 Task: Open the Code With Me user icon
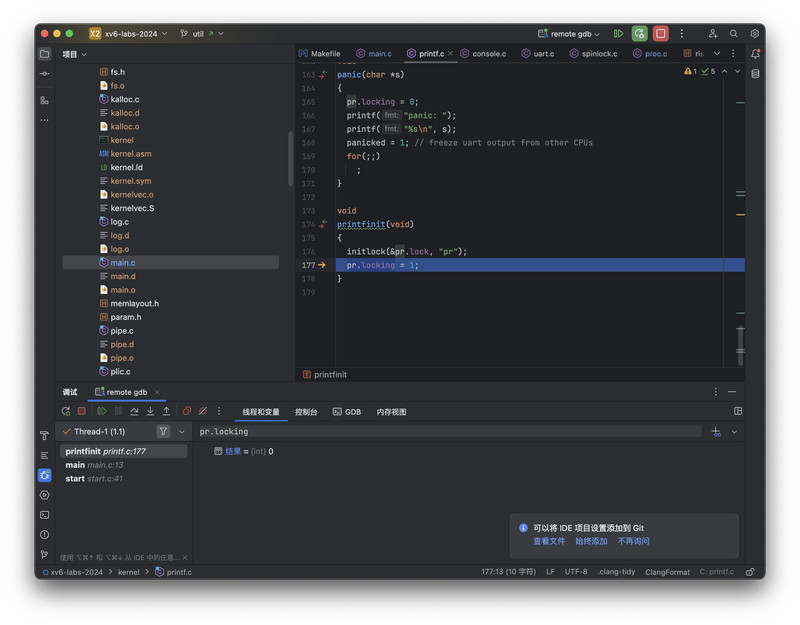click(713, 34)
